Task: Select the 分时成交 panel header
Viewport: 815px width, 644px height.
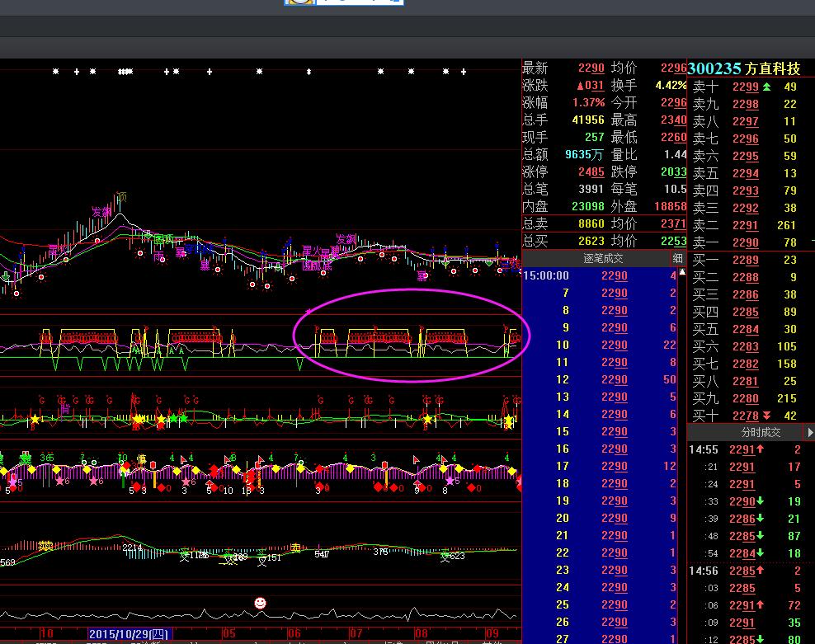Action: [x=746, y=432]
